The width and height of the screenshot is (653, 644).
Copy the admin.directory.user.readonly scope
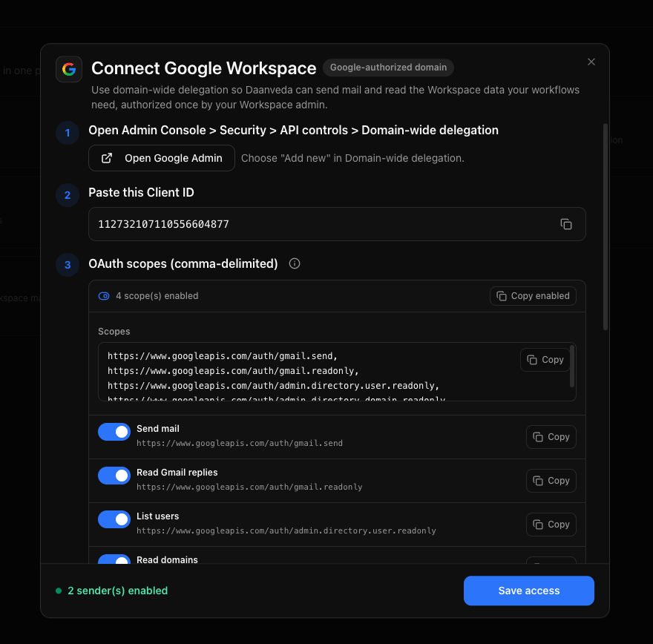point(551,525)
